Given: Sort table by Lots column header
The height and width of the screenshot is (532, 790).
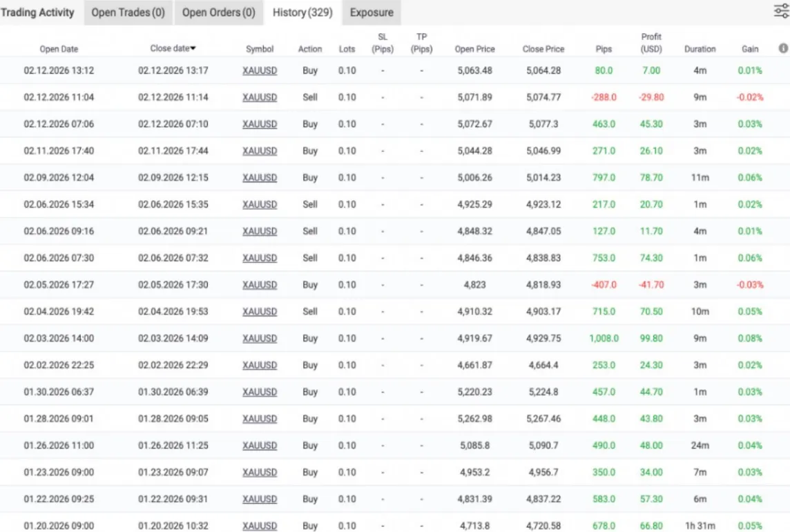Looking at the screenshot, I should click(347, 49).
